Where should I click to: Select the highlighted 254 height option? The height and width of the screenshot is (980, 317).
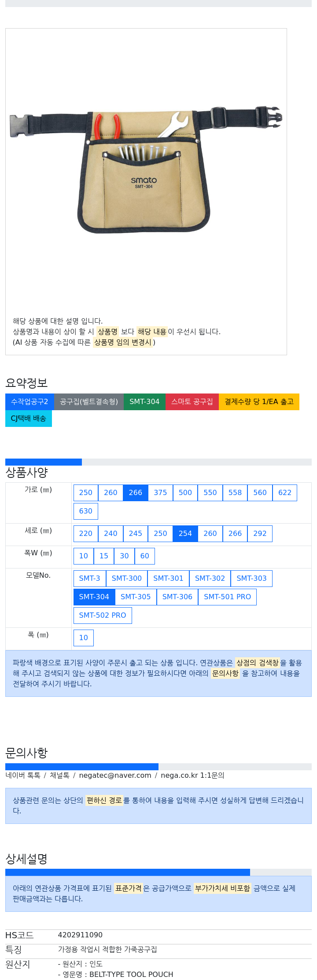185,534
